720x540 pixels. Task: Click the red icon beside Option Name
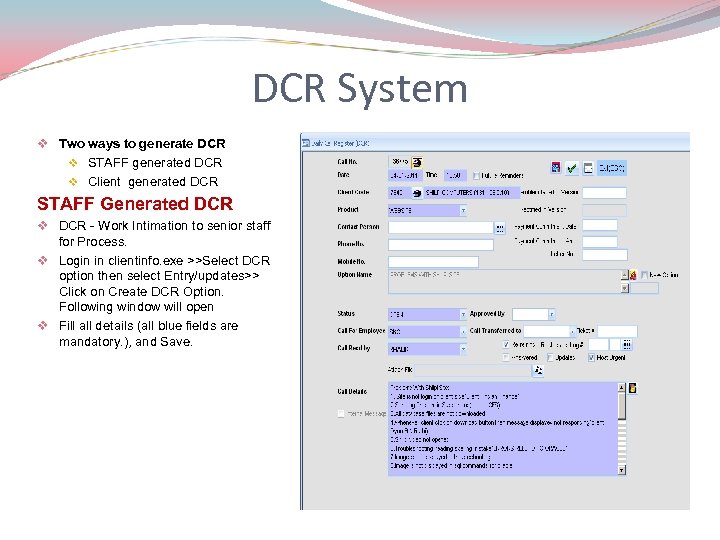(633, 275)
